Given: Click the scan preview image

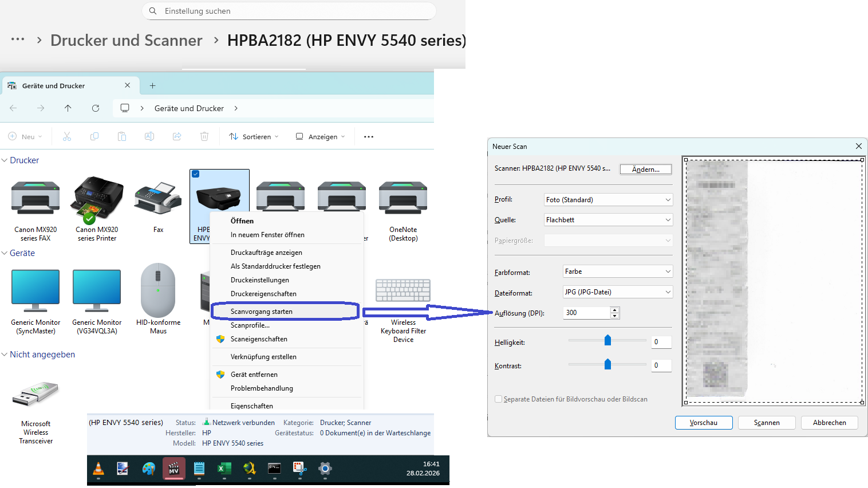Looking at the screenshot, I should click(774, 281).
